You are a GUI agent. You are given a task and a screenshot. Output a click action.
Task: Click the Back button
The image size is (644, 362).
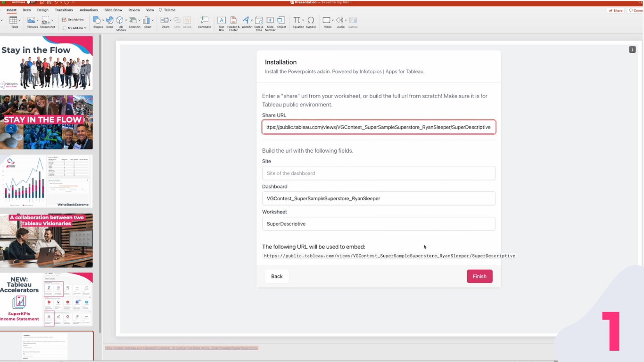click(277, 276)
